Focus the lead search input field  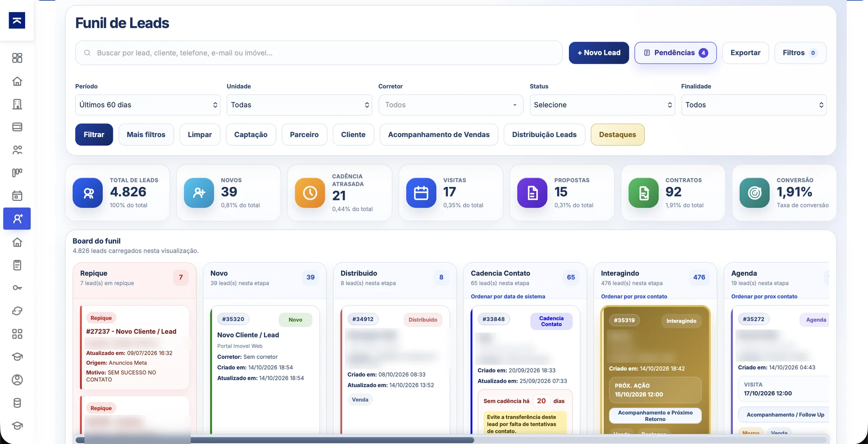click(x=319, y=53)
